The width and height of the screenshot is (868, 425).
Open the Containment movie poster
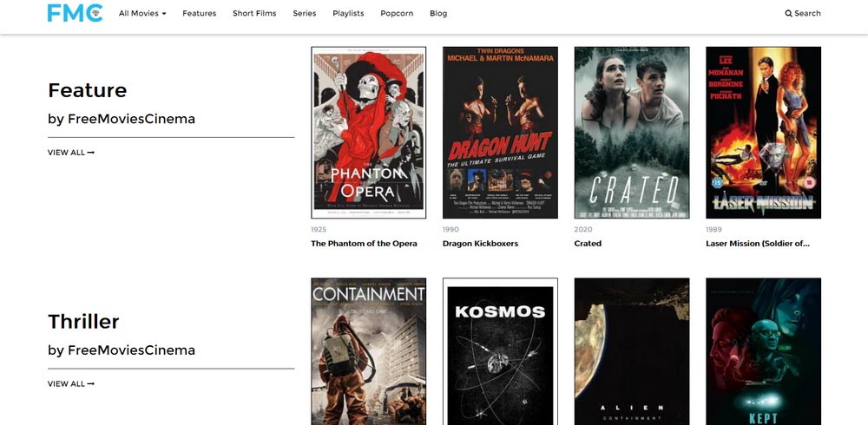pyautogui.click(x=369, y=351)
